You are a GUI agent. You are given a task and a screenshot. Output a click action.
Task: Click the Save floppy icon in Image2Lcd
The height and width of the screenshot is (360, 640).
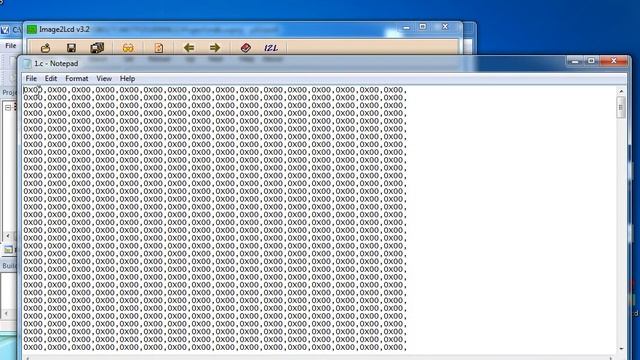click(x=71, y=48)
